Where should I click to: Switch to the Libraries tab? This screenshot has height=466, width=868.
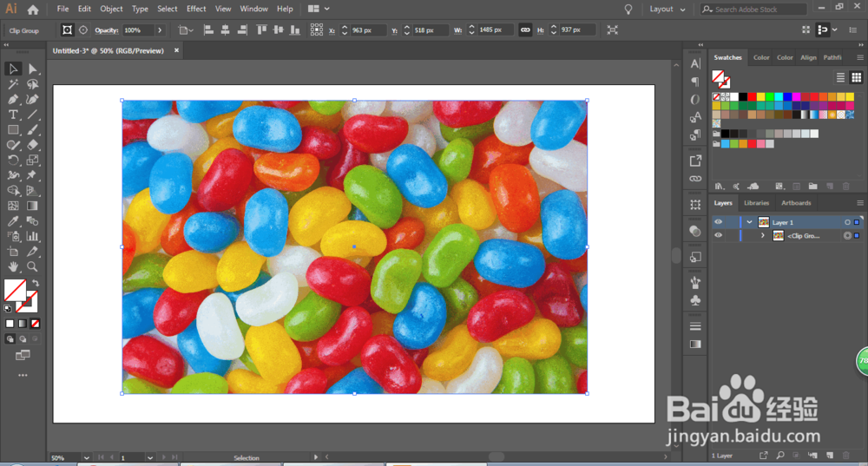click(x=756, y=203)
